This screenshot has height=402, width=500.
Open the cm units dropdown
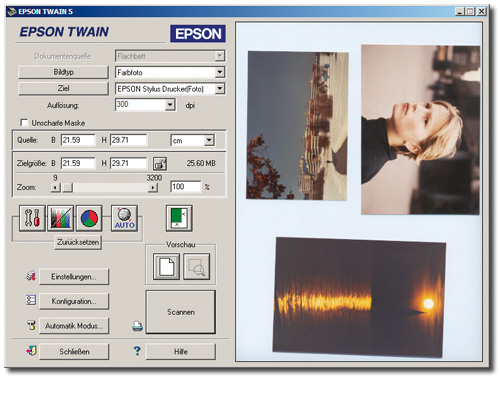pos(209,140)
